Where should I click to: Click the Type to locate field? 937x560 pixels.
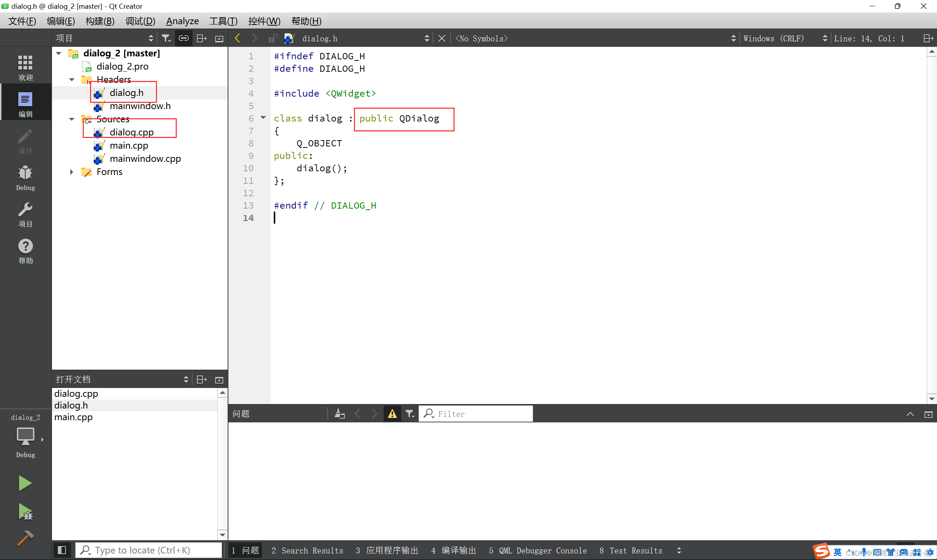click(x=149, y=550)
